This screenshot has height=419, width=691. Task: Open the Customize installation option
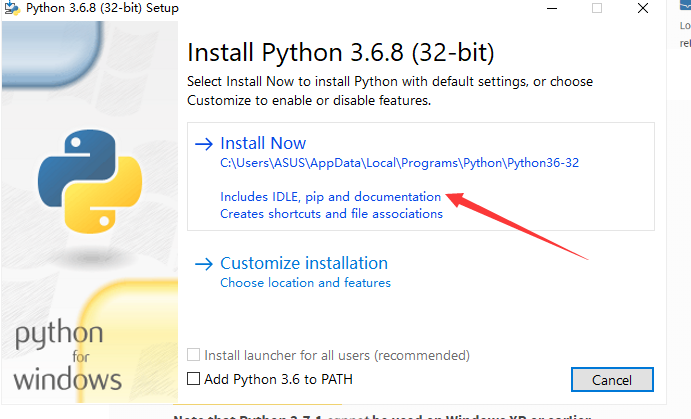click(303, 263)
